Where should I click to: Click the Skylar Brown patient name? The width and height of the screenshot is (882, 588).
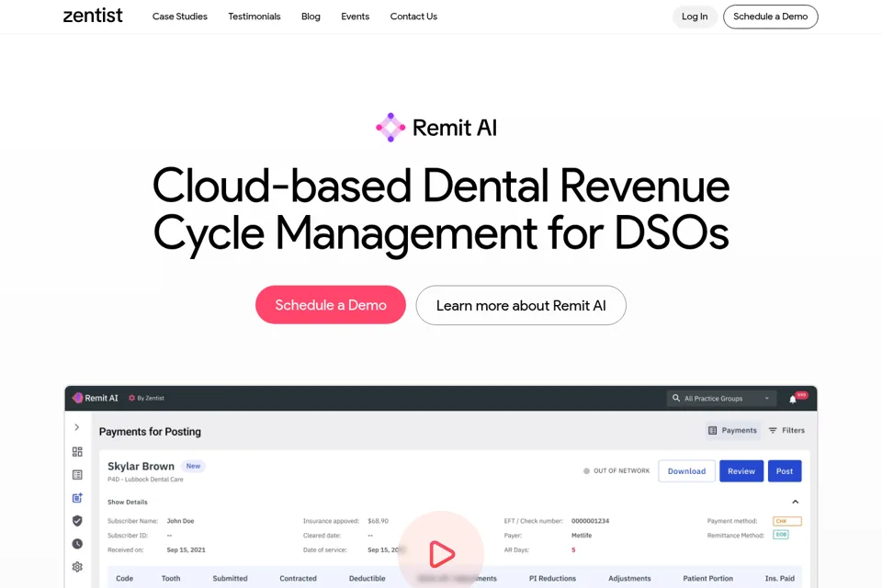(x=141, y=466)
